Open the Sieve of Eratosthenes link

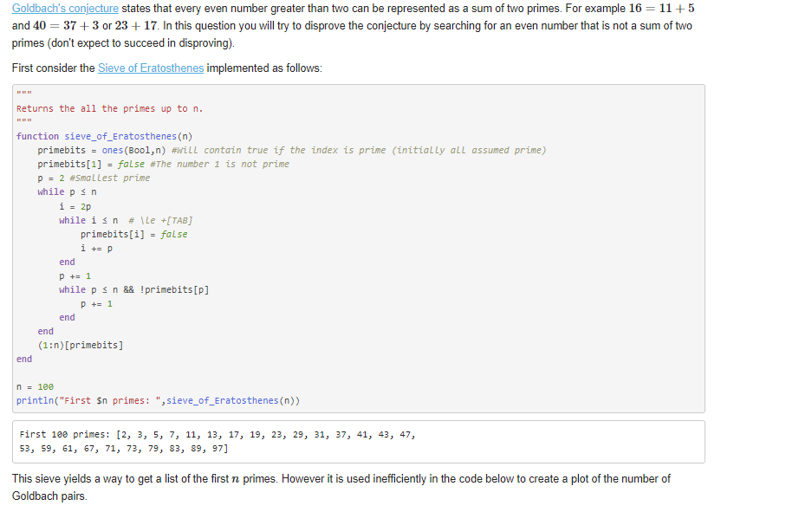[x=151, y=68]
